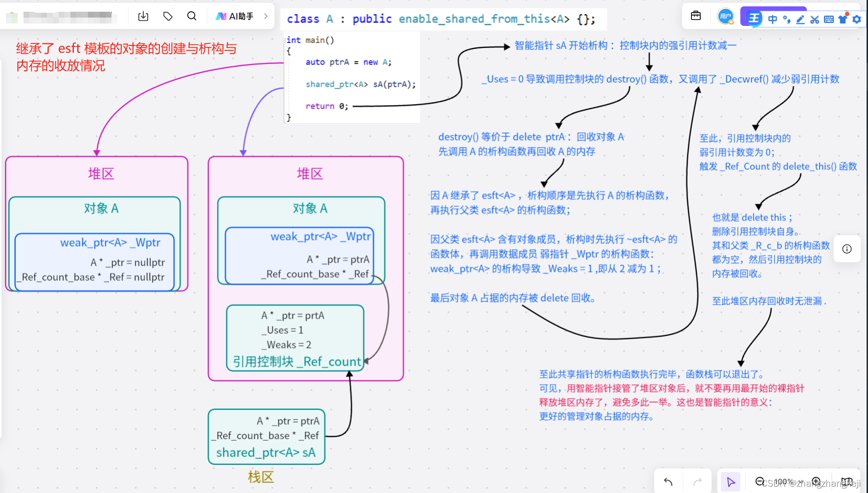Click the left 堆区 label

point(101,173)
